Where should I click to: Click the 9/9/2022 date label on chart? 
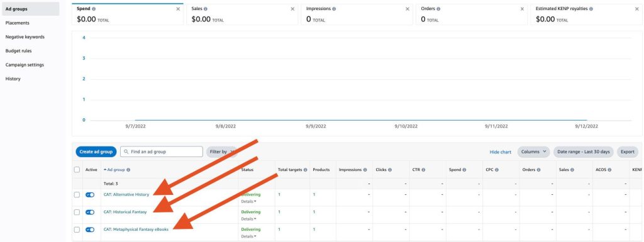click(x=316, y=126)
